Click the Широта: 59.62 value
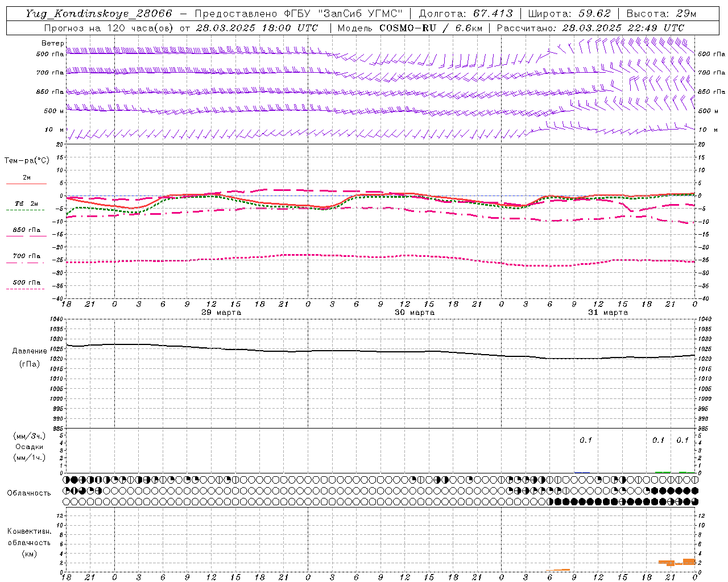The height and width of the screenshot is (582, 728). click(569, 14)
